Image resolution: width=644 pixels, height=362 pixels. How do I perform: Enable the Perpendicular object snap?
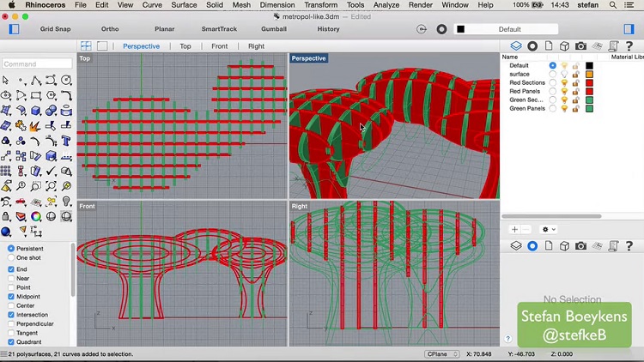coord(11,324)
